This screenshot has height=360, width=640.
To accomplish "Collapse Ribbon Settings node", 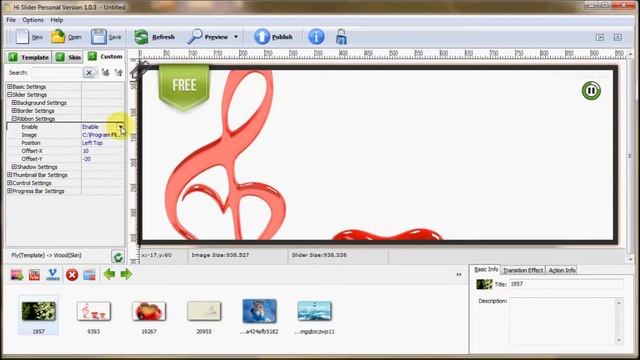I will (x=14, y=119).
